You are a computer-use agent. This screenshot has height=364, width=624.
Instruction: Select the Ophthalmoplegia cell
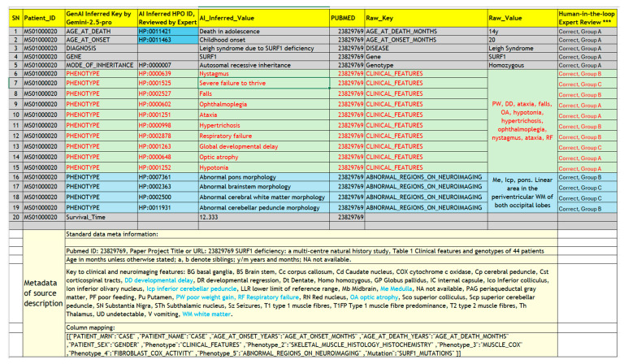[263, 104]
